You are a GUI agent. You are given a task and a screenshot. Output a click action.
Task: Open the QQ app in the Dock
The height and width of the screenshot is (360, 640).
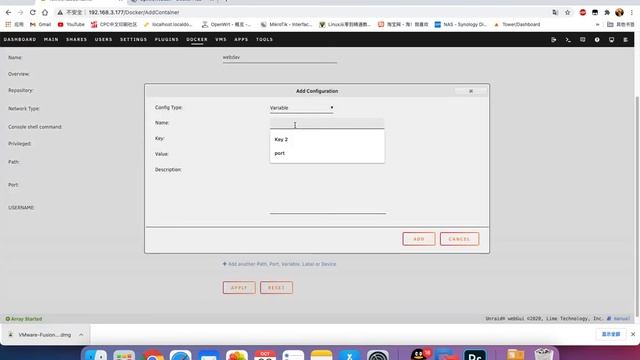(x=419, y=354)
